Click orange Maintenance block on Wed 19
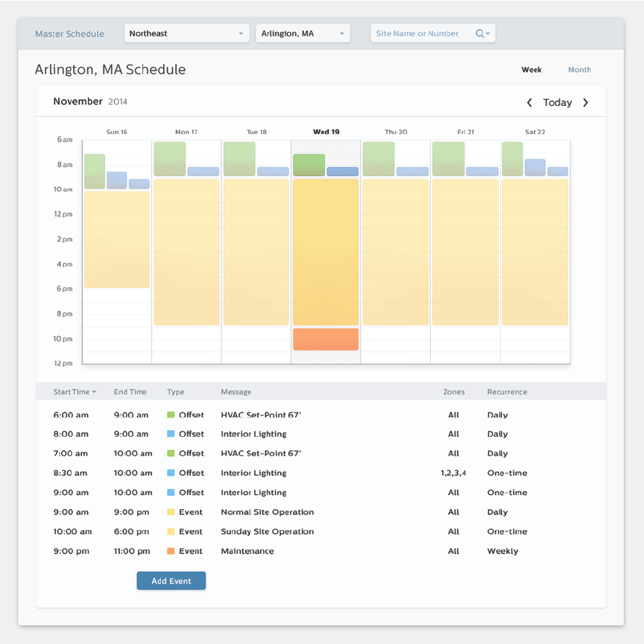Viewport: 644px width, 644px height. 326,339
